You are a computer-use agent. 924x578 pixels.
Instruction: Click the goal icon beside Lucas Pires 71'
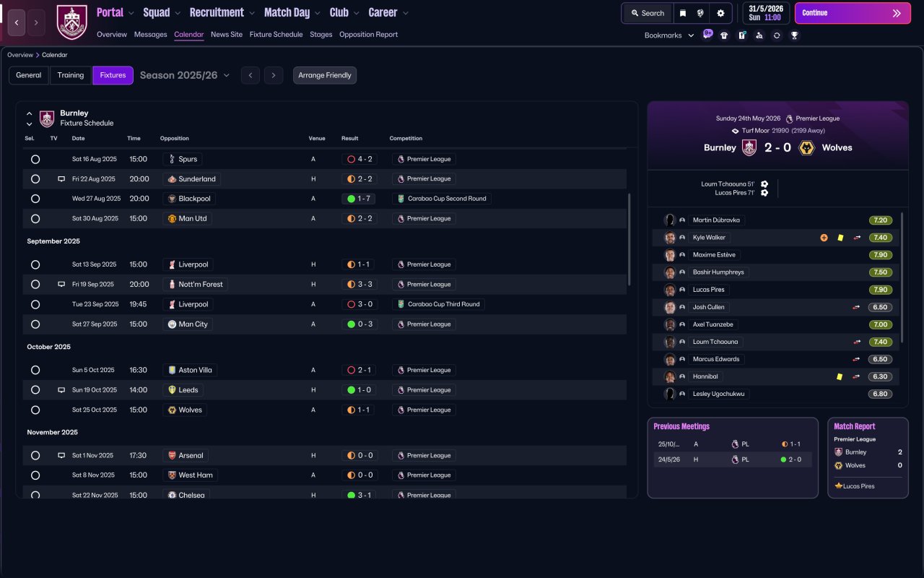pyautogui.click(x=764, y=193)
